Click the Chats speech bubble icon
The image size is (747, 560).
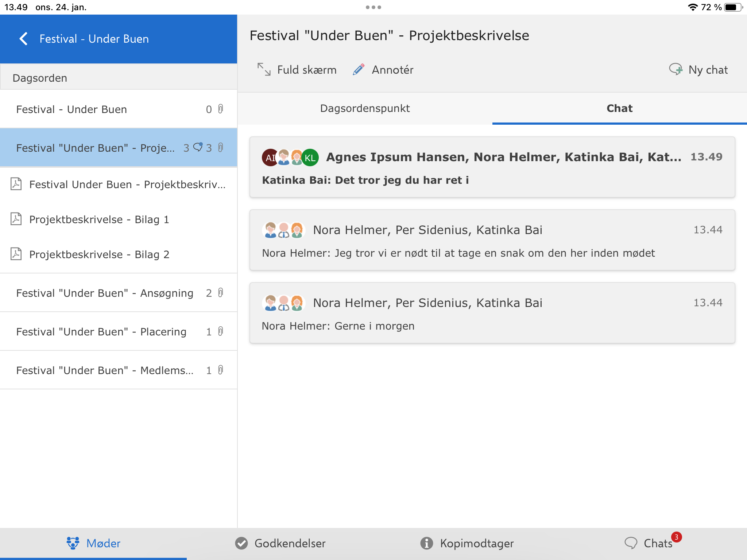(631, 543)
